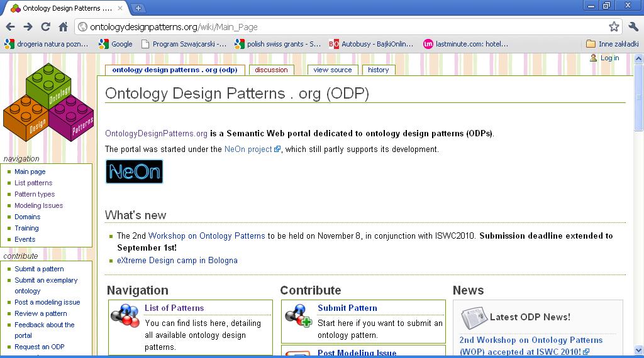Select the Ontology Design Patterns browser tab
644x358 pixels.
65,8
